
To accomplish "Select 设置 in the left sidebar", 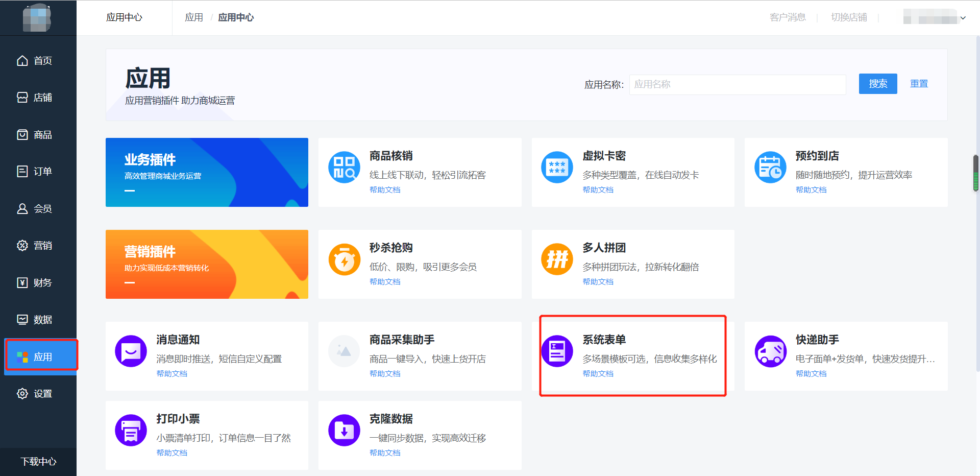I will pyautogui.click(x=35, y=394).
